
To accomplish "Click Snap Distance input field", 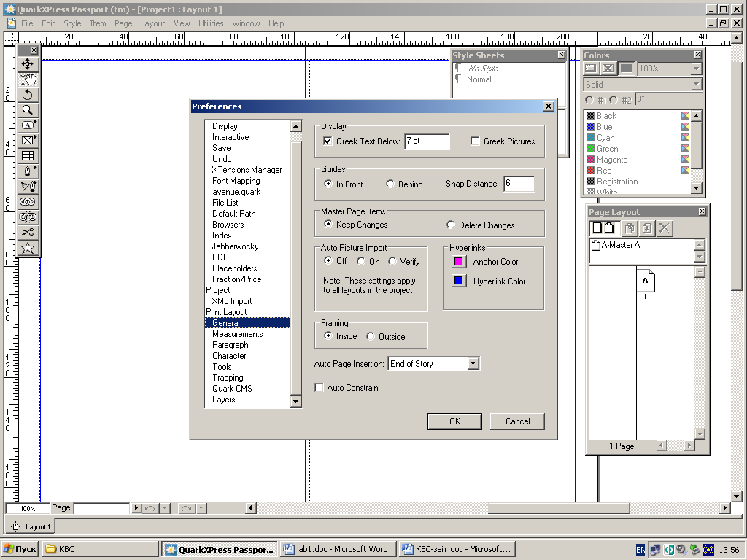I will point(519,184).
